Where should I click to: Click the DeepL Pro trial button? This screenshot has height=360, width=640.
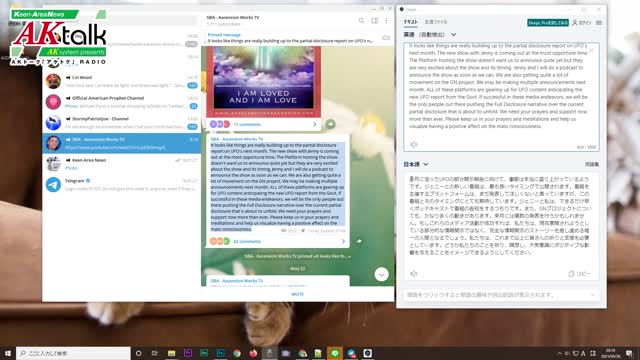point(548,23)
